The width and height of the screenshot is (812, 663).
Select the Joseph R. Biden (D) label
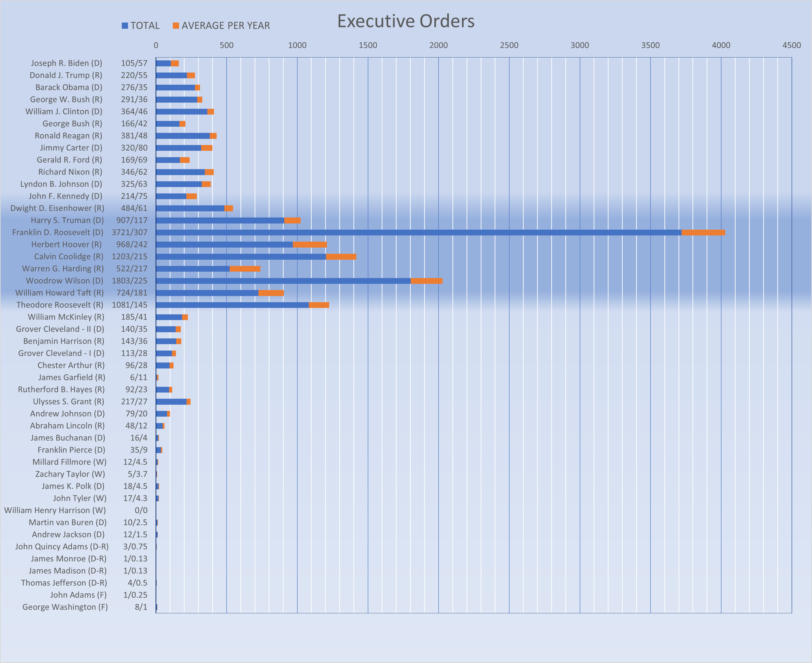coord(67,63)
